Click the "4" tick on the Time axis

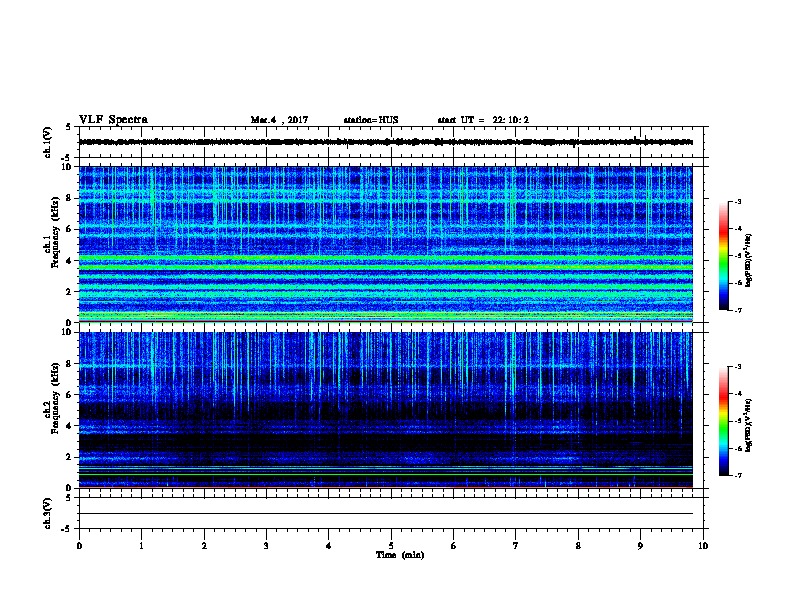(329, 545)
